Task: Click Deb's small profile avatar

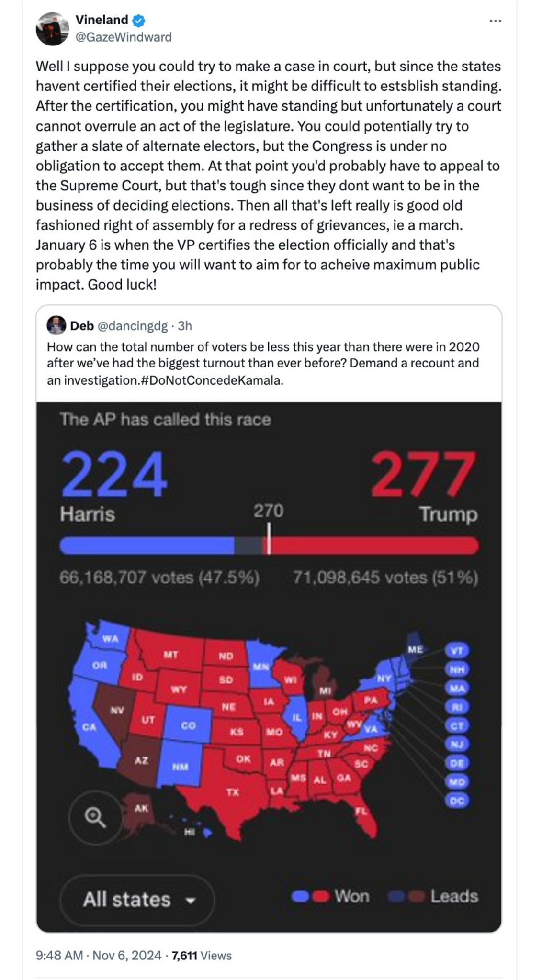Action: (56, 325)
